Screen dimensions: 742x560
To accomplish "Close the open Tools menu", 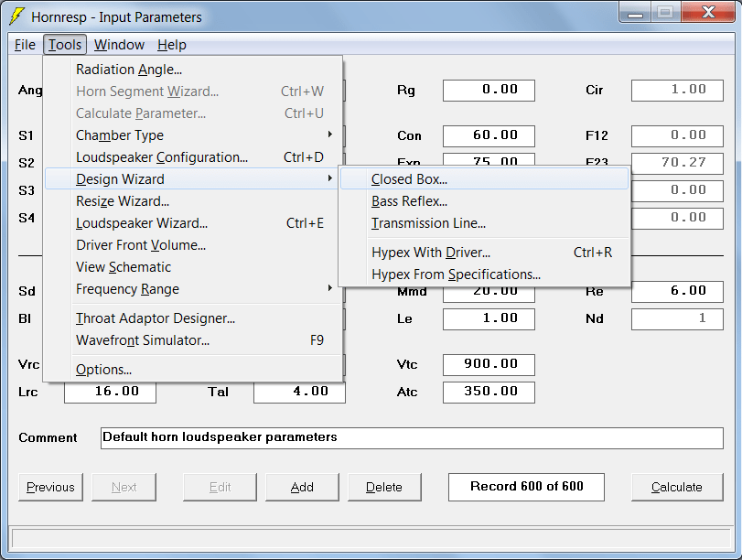I will click(x=65, y=45).
